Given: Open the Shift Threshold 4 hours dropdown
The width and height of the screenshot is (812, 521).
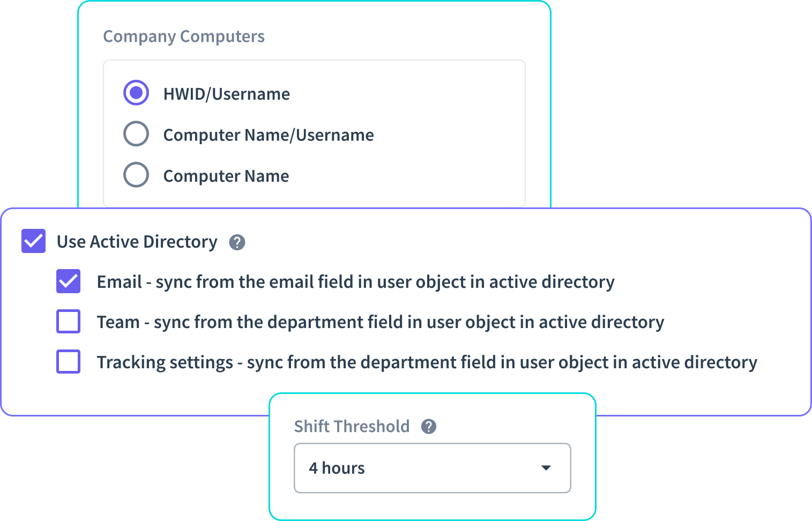Looking at the screenshot, I should 433,468.
